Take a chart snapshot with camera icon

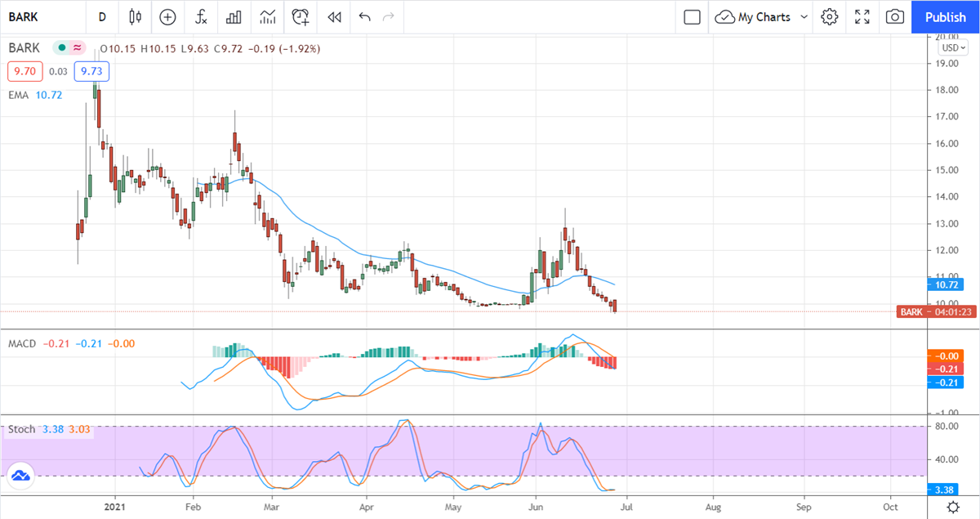click(x=895, y=16)
